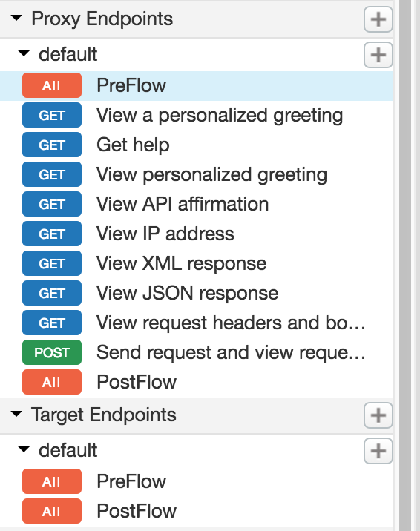Click the vertical scrollbar on right edge
The height and width of the screenshot is (531, 420).
[405, 265]
